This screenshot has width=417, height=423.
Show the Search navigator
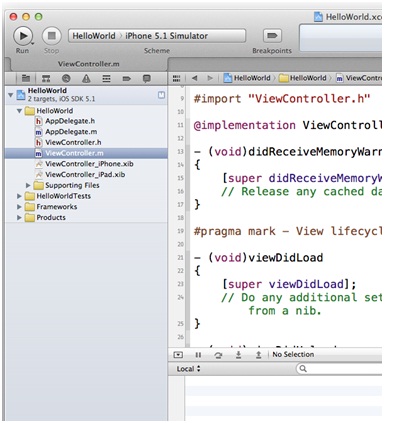pos(66,78)
